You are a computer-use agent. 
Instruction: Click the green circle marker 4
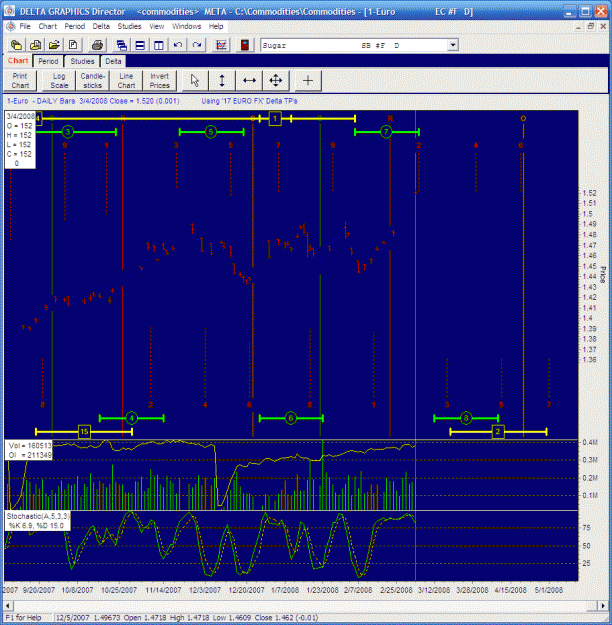tap(131, 418)
